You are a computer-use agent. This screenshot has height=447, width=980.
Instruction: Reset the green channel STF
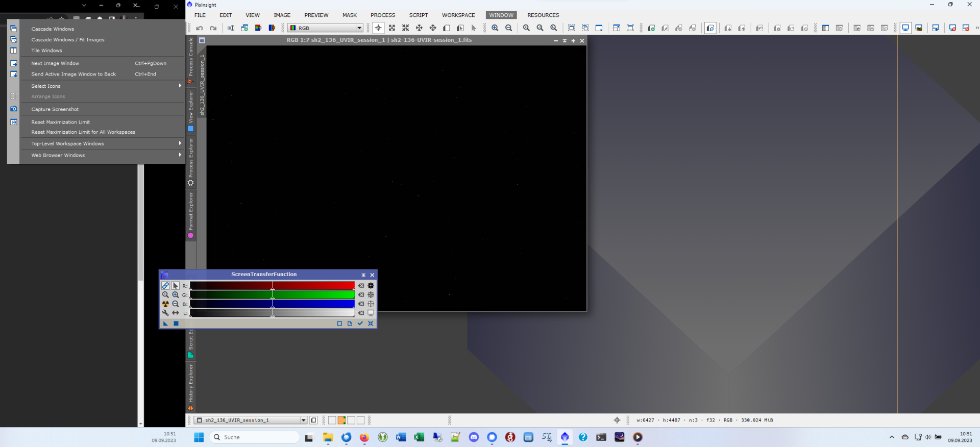coord(361,295)
